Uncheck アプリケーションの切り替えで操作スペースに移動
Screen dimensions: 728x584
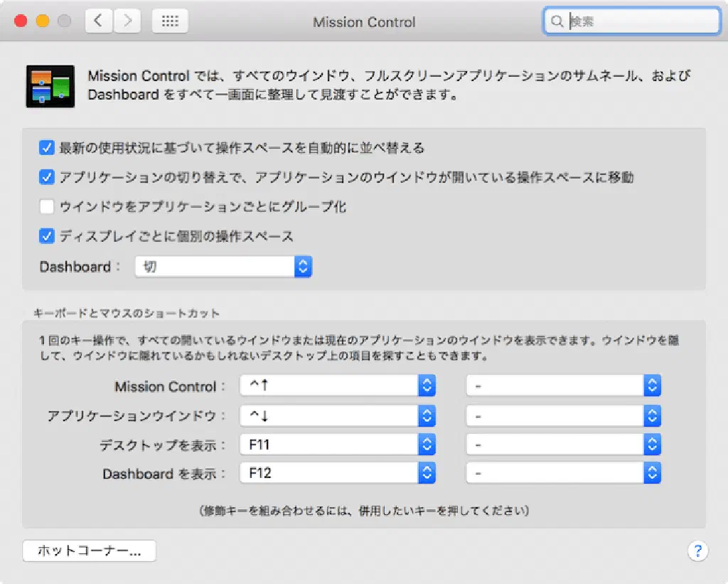pyautogui.click(x=47, y=177)
